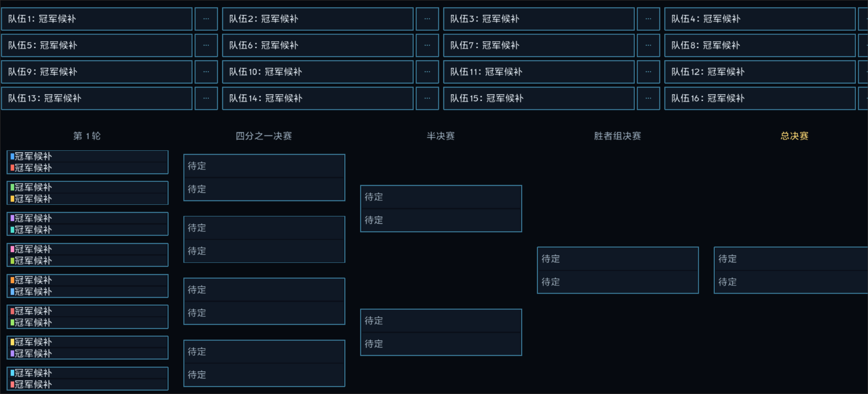868x394 pixels.
Task: Open the ellipsis menu for 队伍6
Action: click(x=427, y=46)
